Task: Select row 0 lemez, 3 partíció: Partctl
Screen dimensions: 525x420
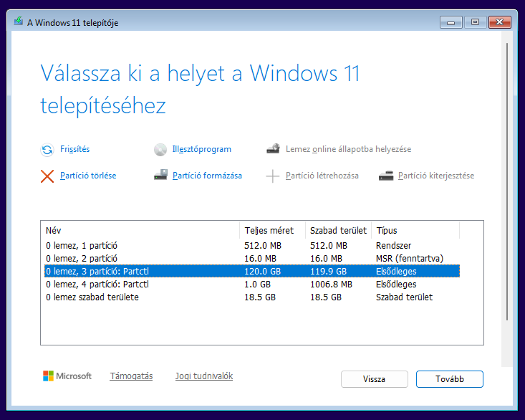Action: click(252, 272)
